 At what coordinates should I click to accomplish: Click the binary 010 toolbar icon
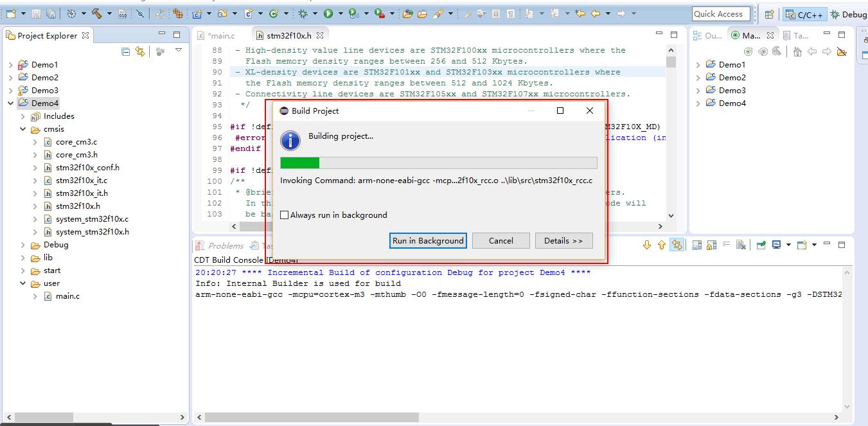[123, 13]
